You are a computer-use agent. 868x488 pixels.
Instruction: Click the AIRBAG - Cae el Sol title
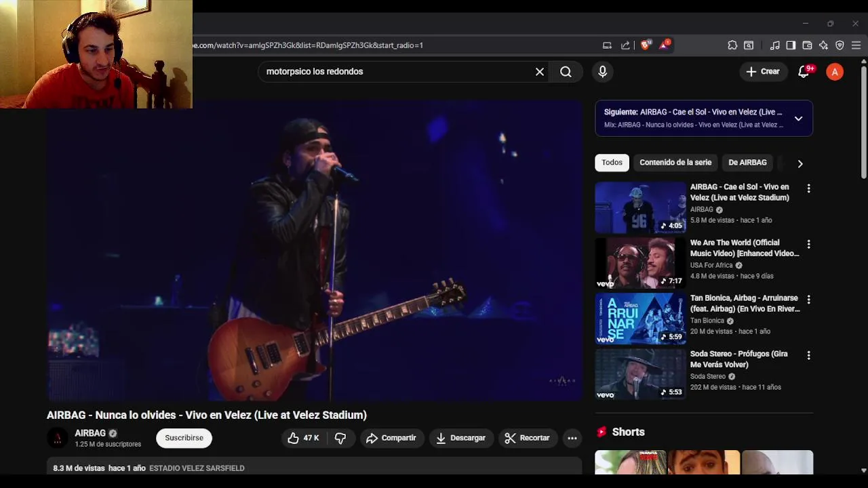(740, 192)
